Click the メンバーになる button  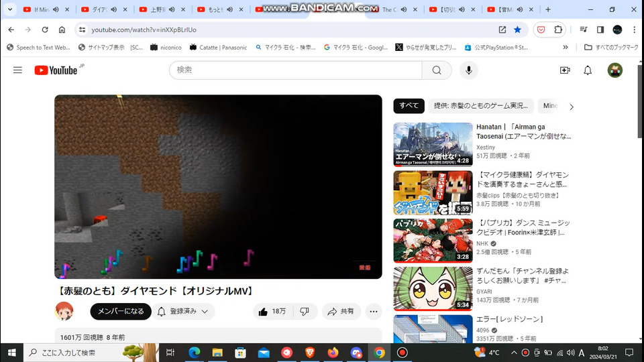(x=121, y=312)
